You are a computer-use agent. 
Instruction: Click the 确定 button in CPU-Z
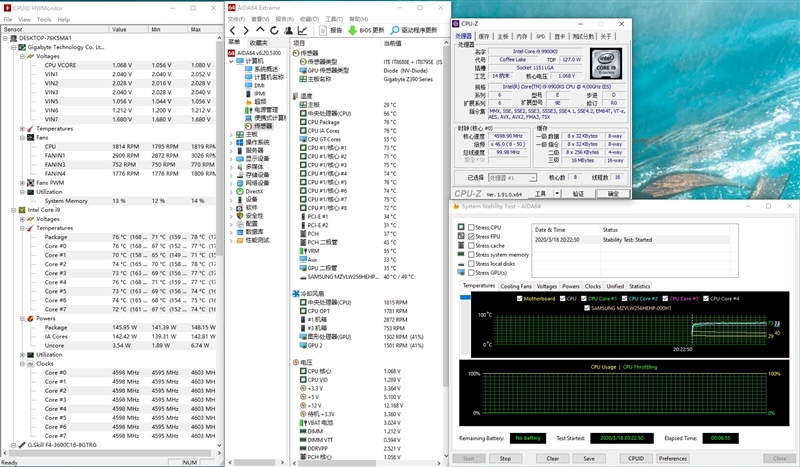point(613,194)
